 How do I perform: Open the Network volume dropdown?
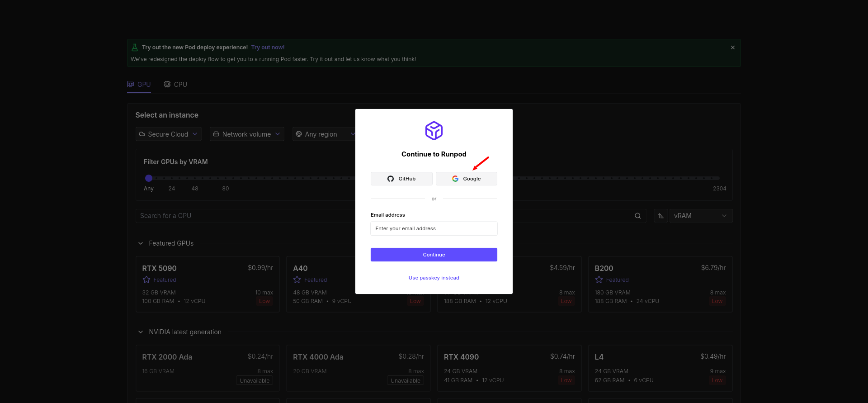coord(247,134)
